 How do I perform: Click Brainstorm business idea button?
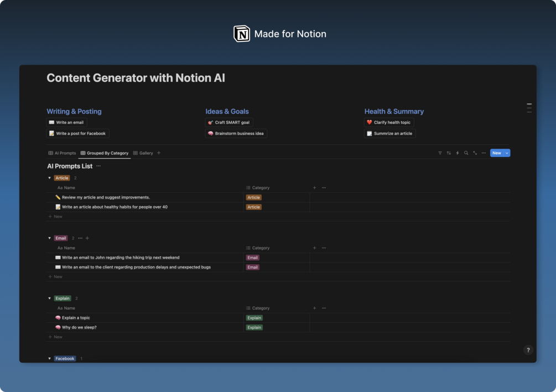tap(236, 134)
